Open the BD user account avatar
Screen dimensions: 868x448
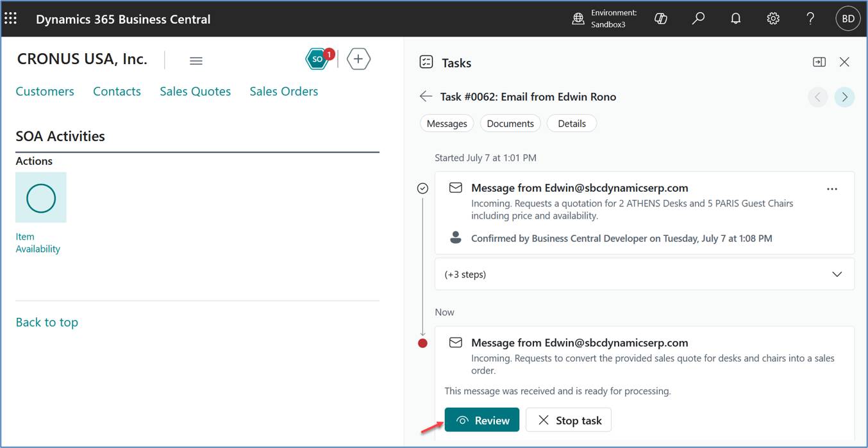click(x=848, y=19)
